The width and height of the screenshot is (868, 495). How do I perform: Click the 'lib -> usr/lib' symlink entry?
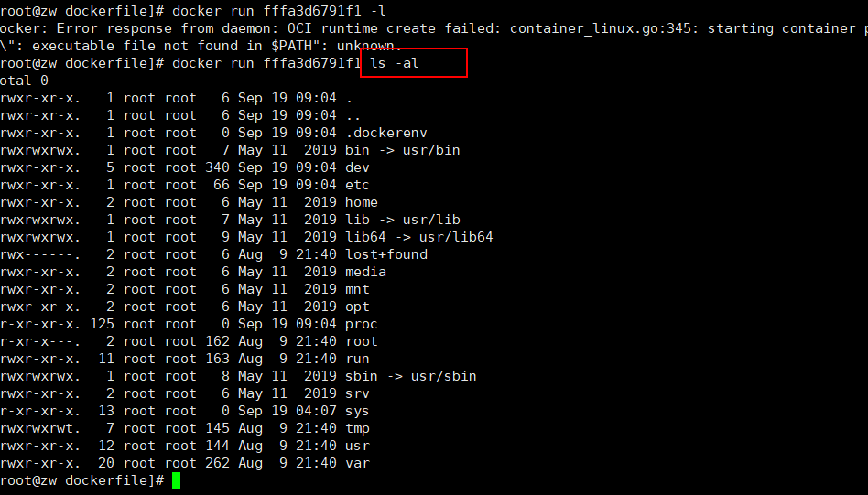pos(403,220)
